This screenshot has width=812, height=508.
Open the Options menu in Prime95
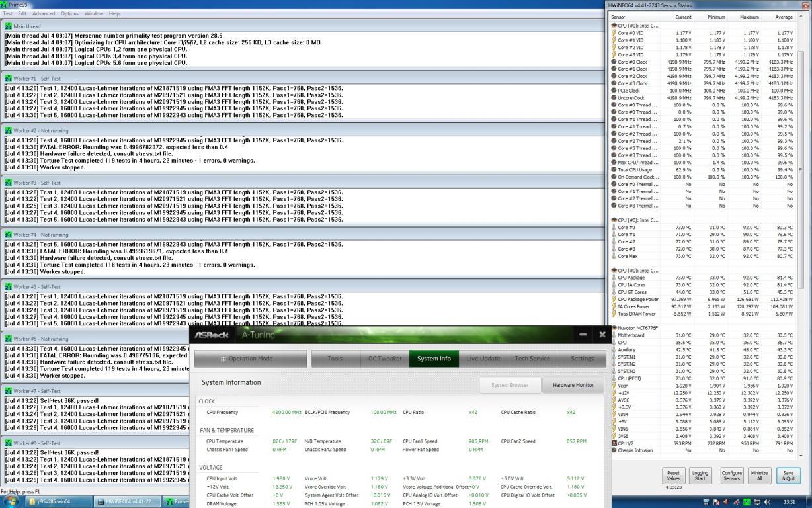click(69, 13)
